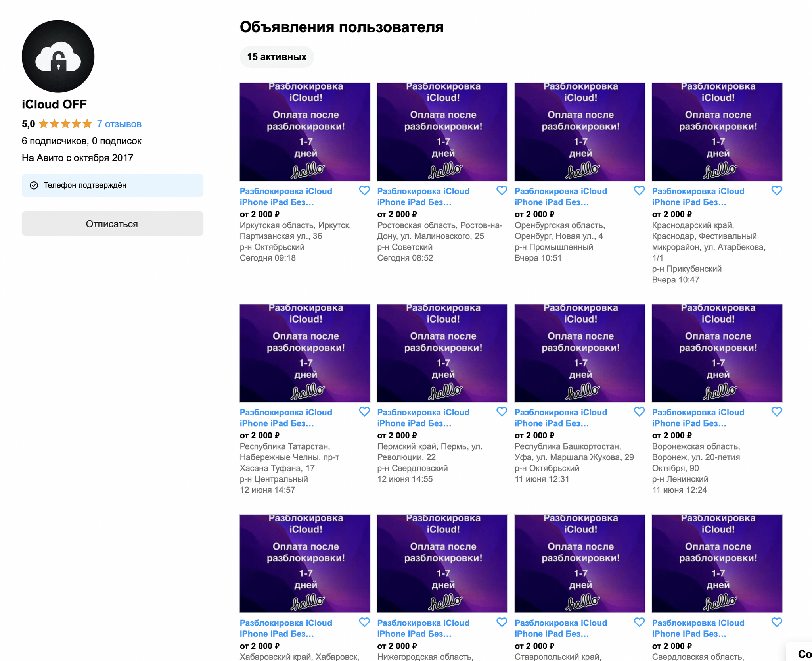Open the Хабаровск listing title link
Image resolution: width=812 pixels, height=661 pixels.
[x=286, y=628]
